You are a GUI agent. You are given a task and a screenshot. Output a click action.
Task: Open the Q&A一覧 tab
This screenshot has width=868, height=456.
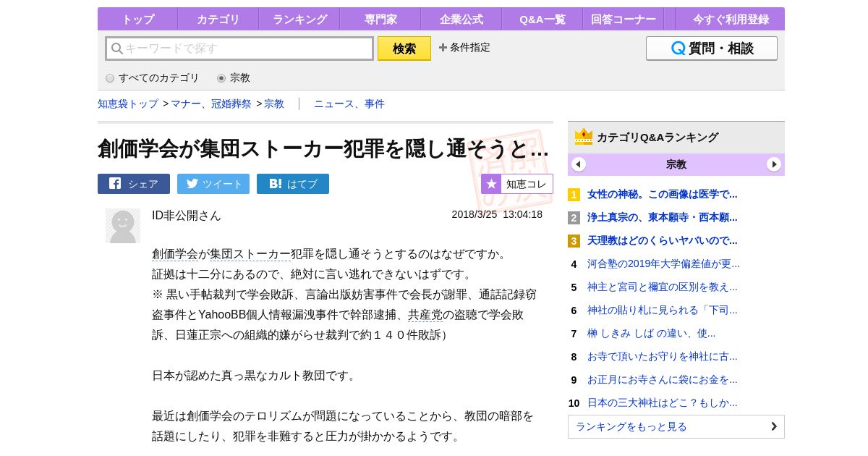(x=542, y=20)
